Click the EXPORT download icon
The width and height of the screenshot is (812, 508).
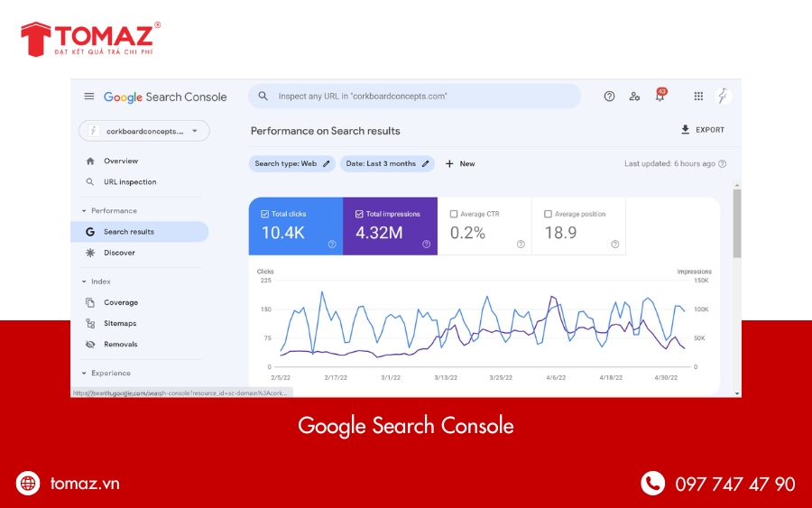pos(685,129)
